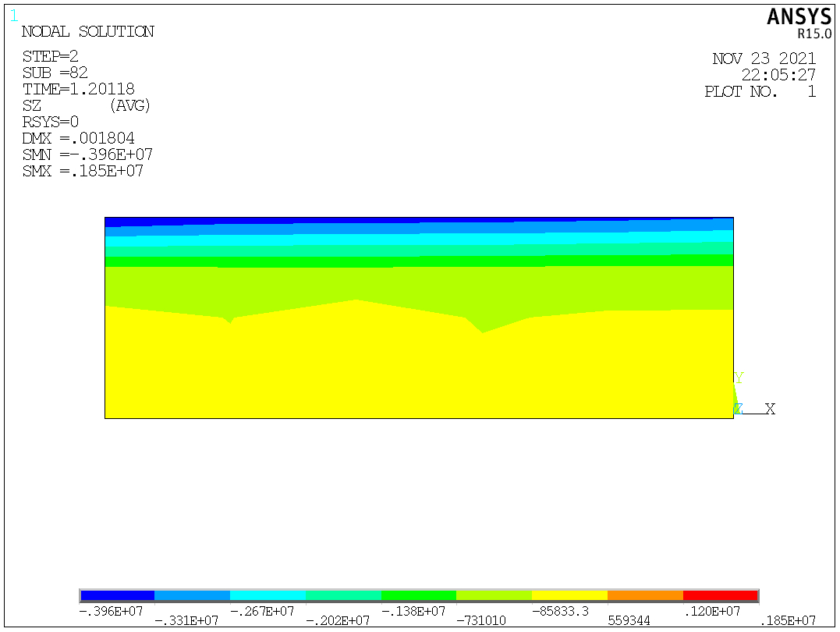The height and width of the screenshot is (632, 840).
Task: Click the pure green legend color band
Action: coord(418,596)
